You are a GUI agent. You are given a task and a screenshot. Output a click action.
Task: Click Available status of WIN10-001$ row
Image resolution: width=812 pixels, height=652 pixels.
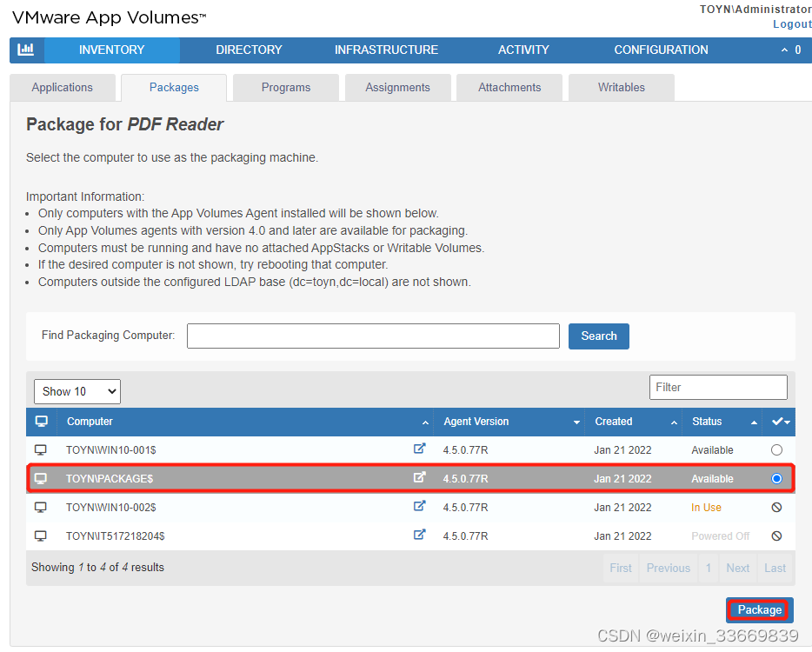pyautogui.click(x=712, y=450)
